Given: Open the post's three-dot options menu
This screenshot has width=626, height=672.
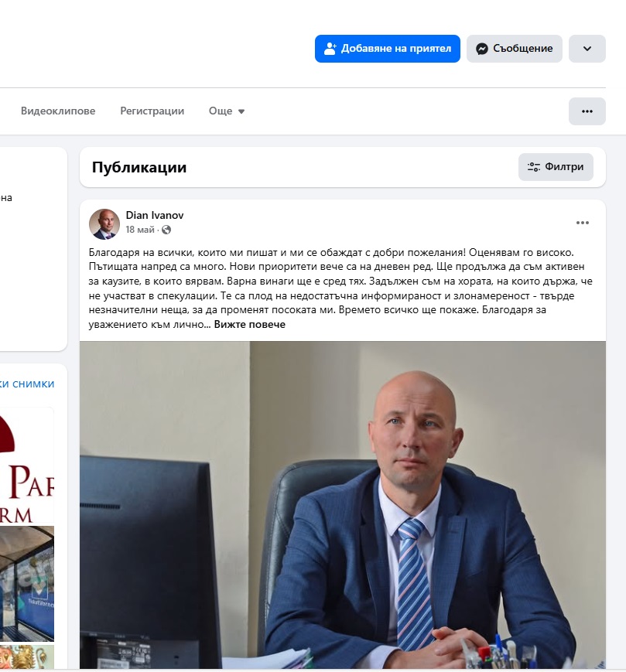Looking at the screenshot, I should coord(582,223).
